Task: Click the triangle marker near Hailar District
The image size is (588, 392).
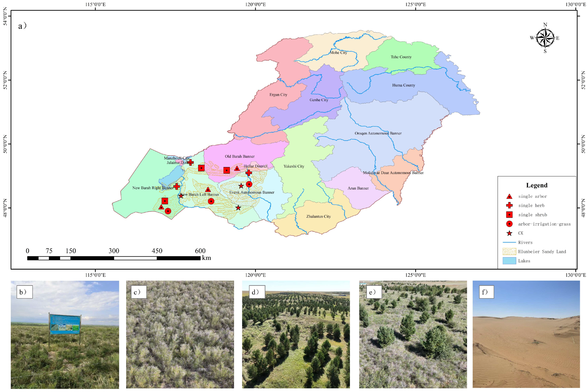Action: [x=237, y=168]
